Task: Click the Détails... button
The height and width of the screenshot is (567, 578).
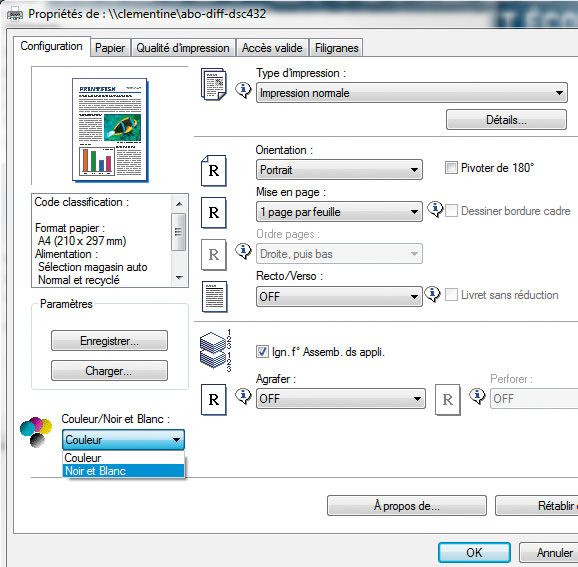Action: click(x=506, y=120)
